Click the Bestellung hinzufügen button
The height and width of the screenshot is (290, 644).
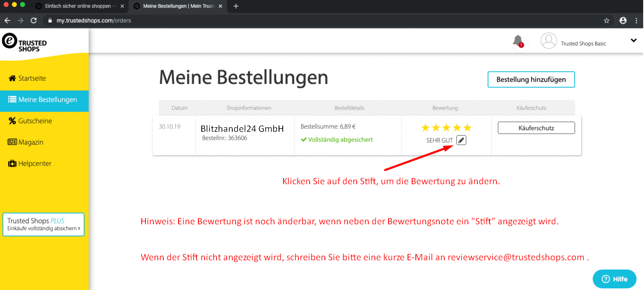coord(531,79)
